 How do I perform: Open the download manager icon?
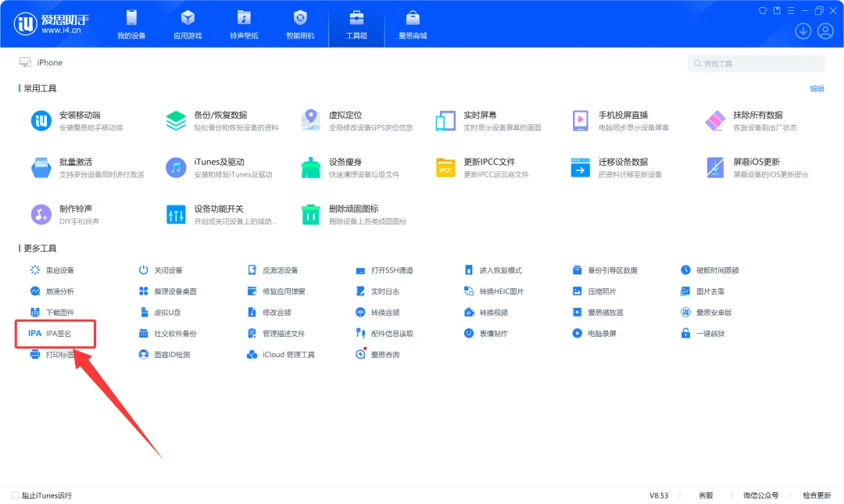pyautogui.click(x=803, y=31)
